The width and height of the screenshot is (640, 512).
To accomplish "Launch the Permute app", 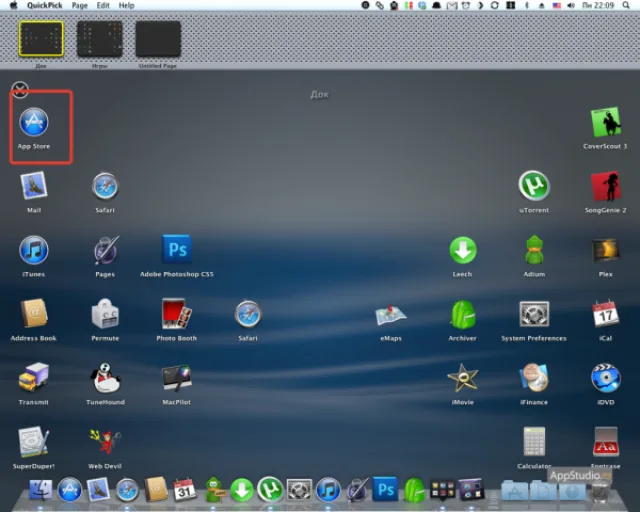I will pyautogui.click(x=105, y=314).
